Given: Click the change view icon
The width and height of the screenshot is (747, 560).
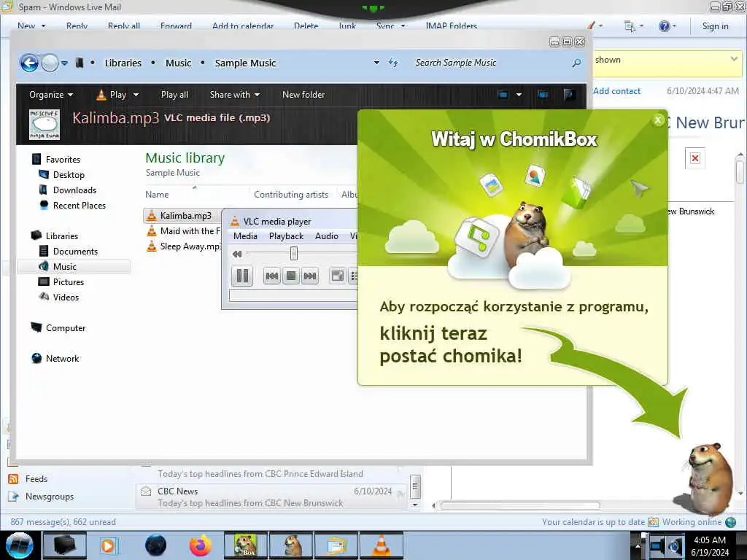Looking at the screenshot, I should [503, 95].
